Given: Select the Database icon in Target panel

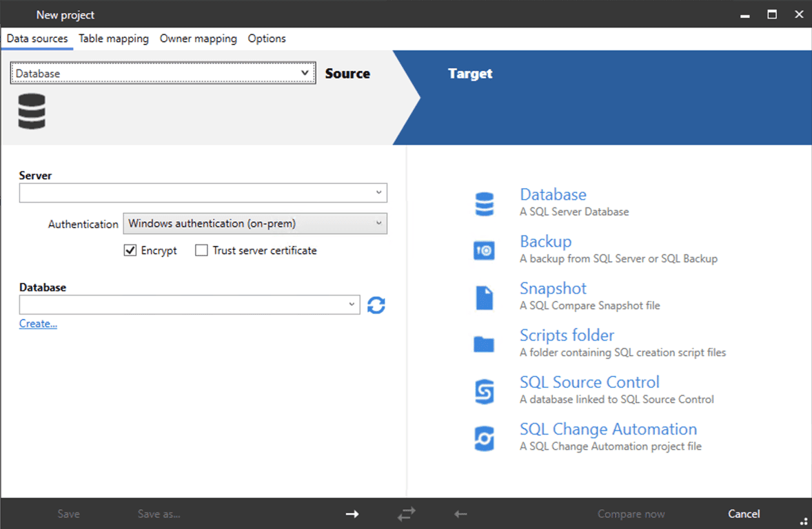Looking at the screenshot, I should [x=485, y=203].
